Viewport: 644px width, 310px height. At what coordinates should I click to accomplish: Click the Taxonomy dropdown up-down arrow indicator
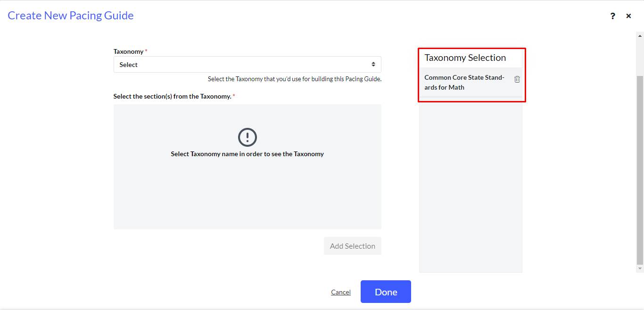pos(373,65)
